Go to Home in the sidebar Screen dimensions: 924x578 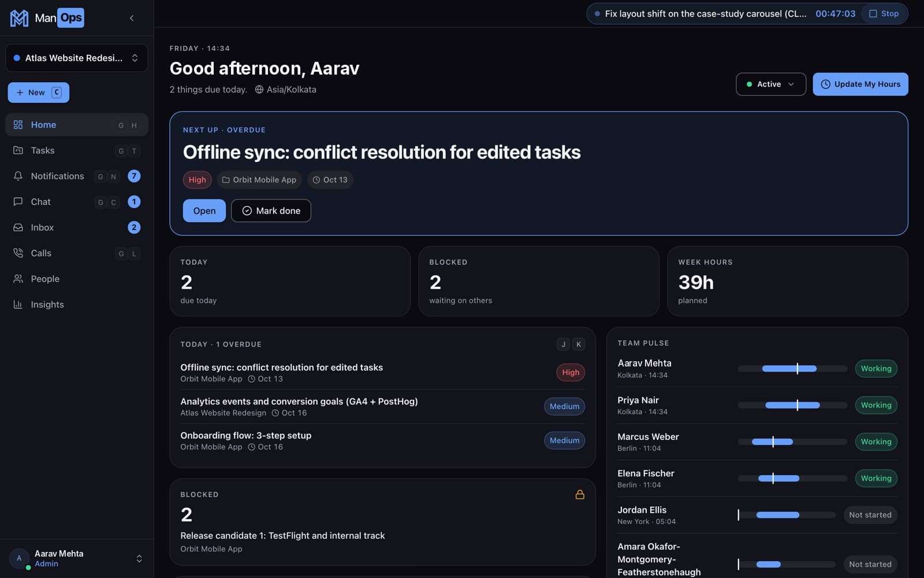76,125
